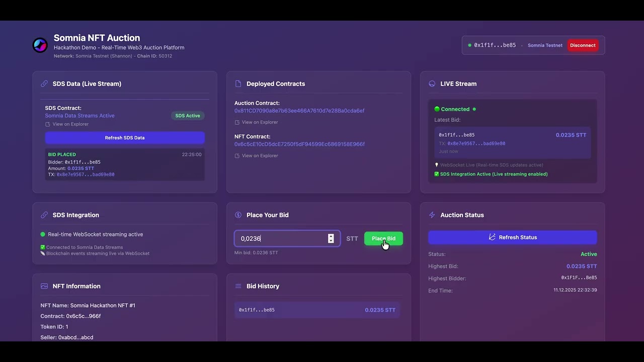Click the 22:25:00 timestamp in BID PLACED entry

[192, 155]
